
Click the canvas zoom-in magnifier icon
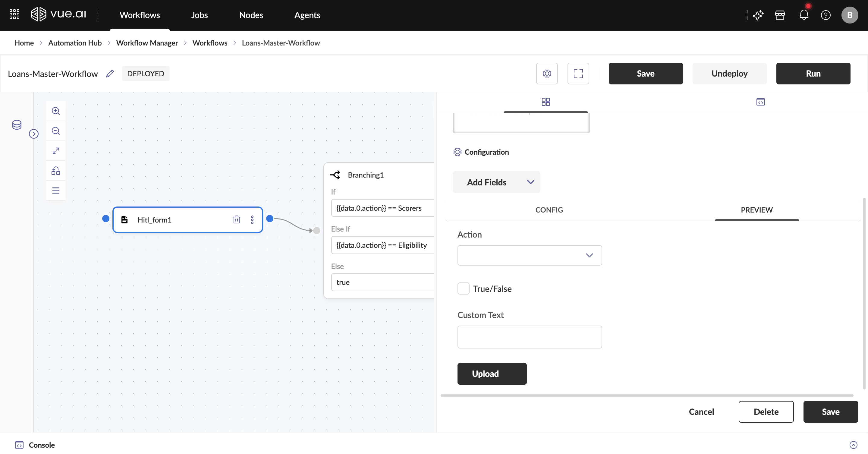[55, 111]
